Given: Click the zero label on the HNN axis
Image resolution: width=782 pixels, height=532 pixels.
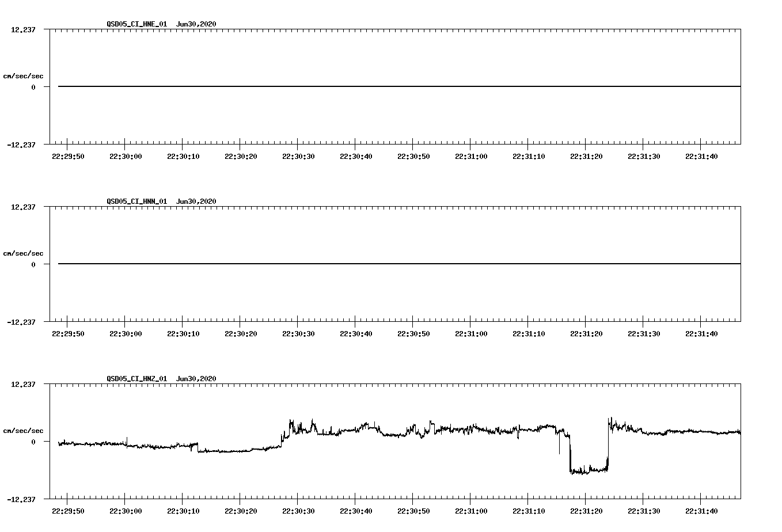Looking at the screenshot, I should (33, 265).
